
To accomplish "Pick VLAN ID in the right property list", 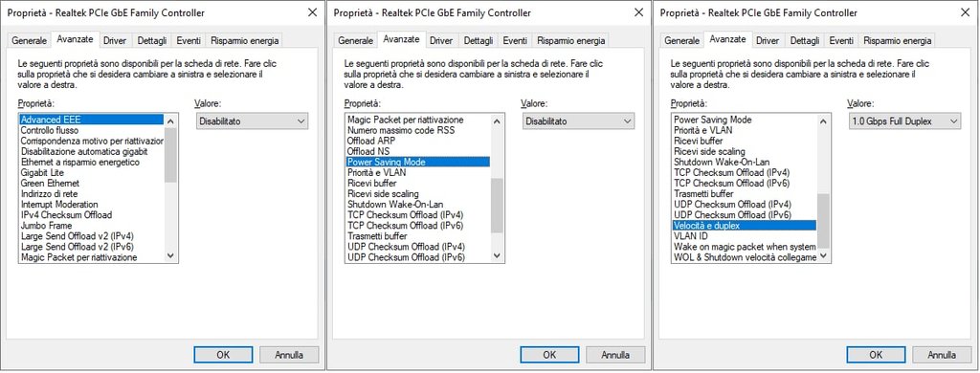I will tap(691, 236).
